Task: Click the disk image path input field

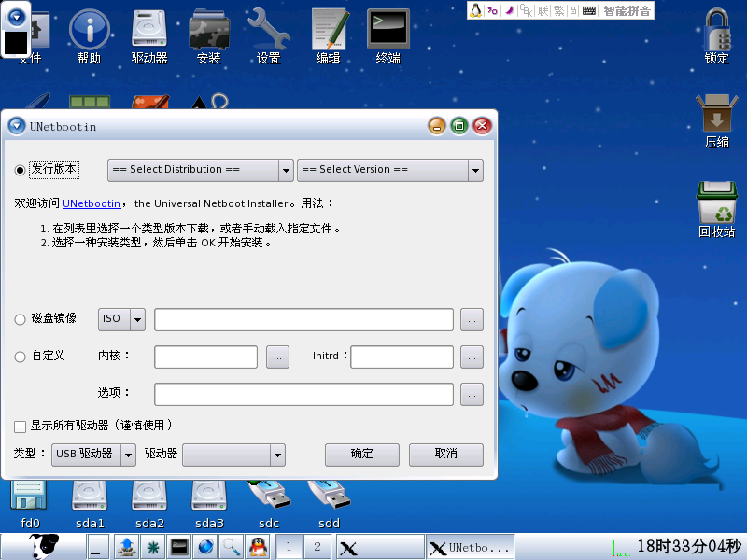Action: coord(303,319)
